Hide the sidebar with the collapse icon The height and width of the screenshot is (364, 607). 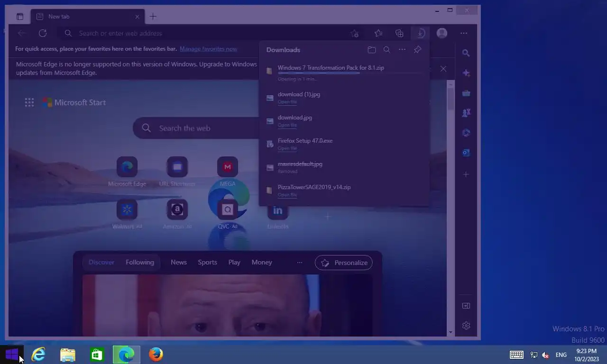point(466,306)
